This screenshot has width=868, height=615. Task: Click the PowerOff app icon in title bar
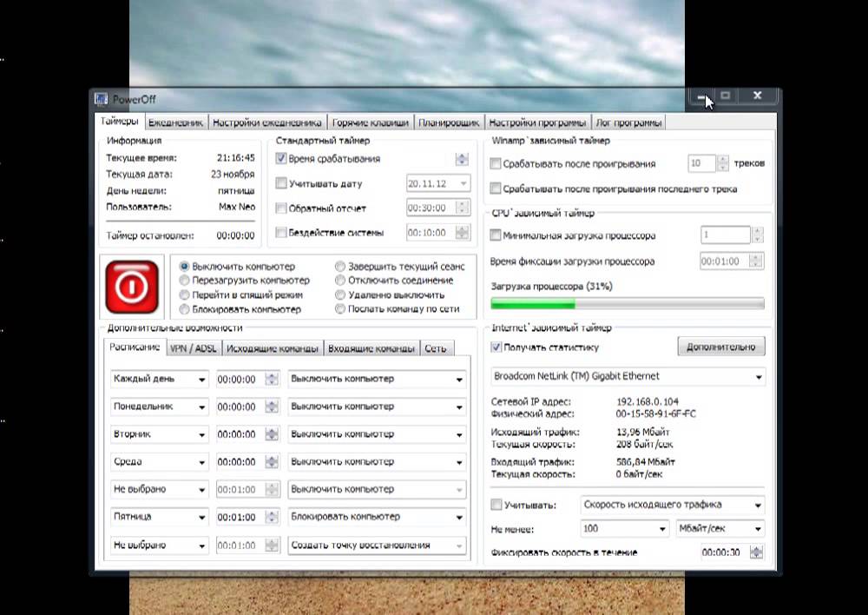point(101,99)
